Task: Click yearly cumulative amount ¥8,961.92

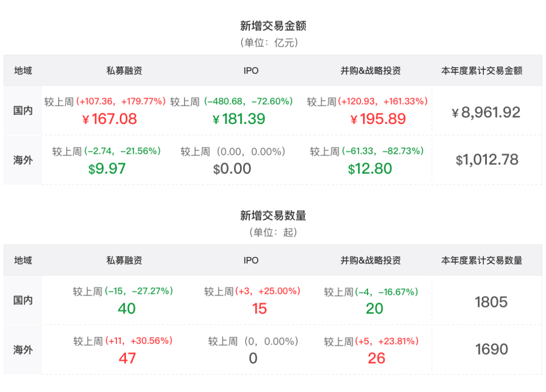Action: [x=486, y=112]
